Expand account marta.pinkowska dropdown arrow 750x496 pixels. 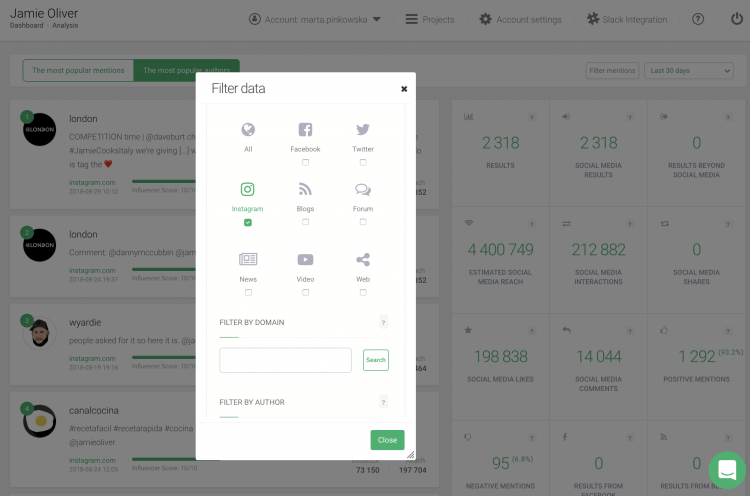tap(376, 19)
